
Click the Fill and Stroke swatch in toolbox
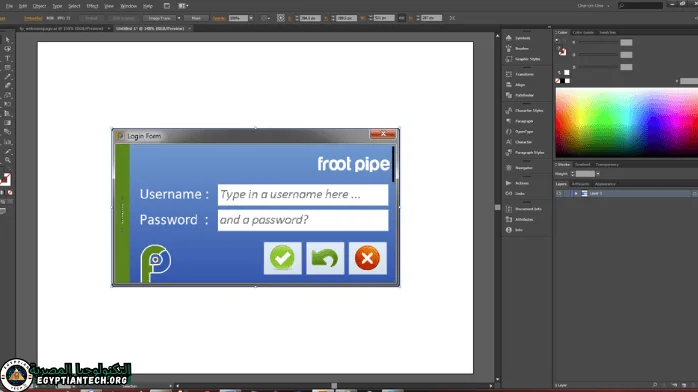[x=5, y=179]
